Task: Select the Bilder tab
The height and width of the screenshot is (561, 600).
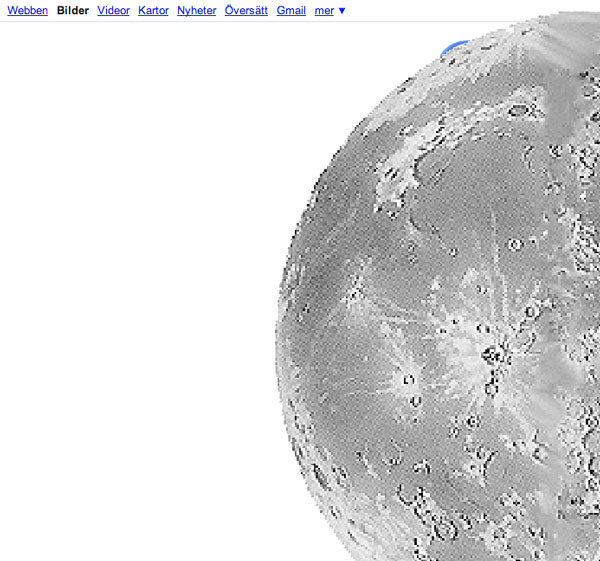Action: pyautogui.click(x=73, y=10)
